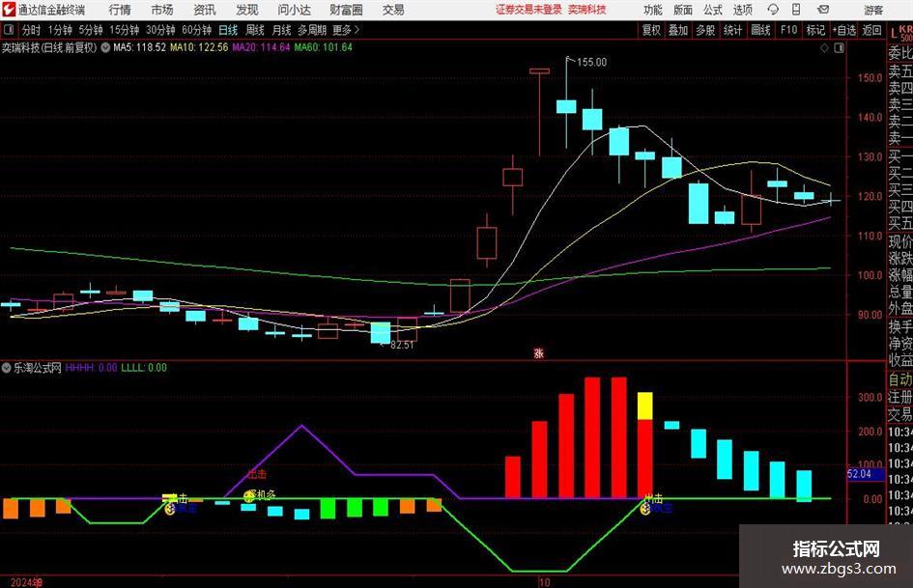Click the 涨 marker icon under the chart
The width and height of the screenshot is (913, 588).
pyautogui.click(x=538, y=352)
